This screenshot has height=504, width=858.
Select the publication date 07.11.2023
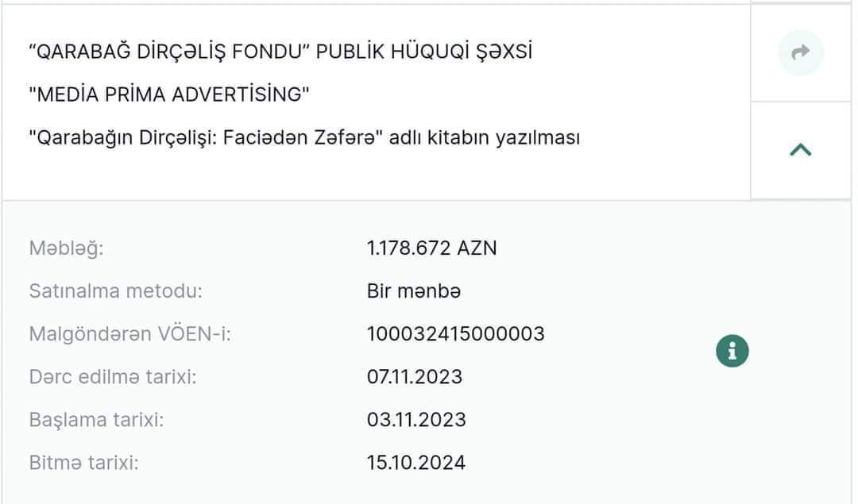pos(414,376)
